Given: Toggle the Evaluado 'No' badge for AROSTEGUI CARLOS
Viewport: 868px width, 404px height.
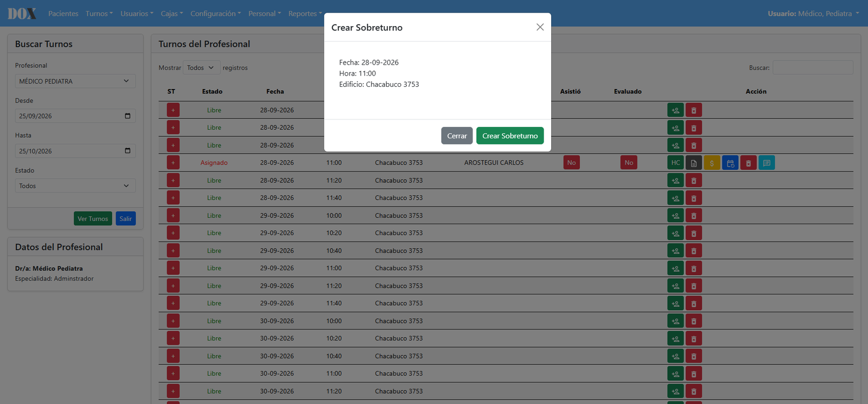Looking at the screenshot, I should 629,162.
